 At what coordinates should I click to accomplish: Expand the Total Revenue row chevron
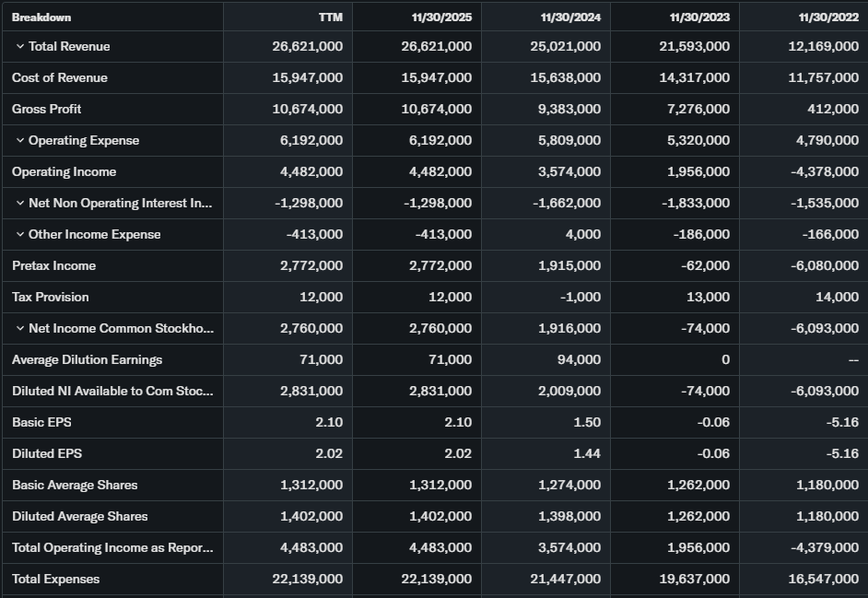(x=19, y=47)
